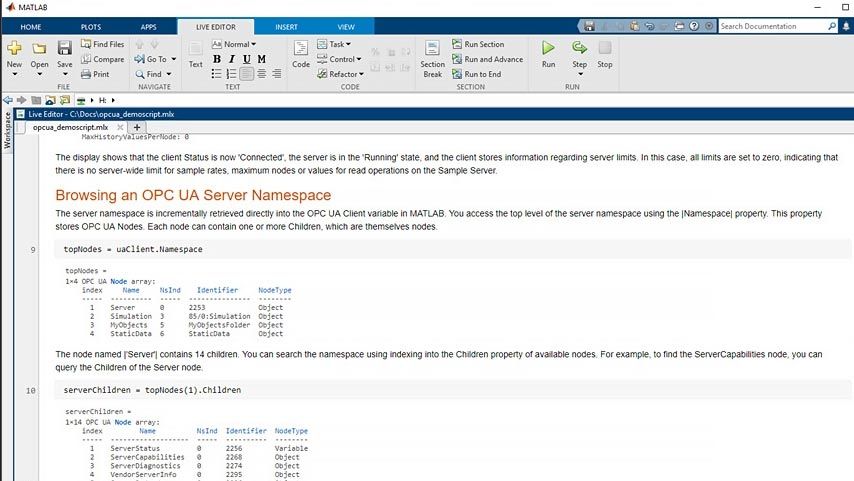Open the INSERT ribbon tab

tap(286, 27)
